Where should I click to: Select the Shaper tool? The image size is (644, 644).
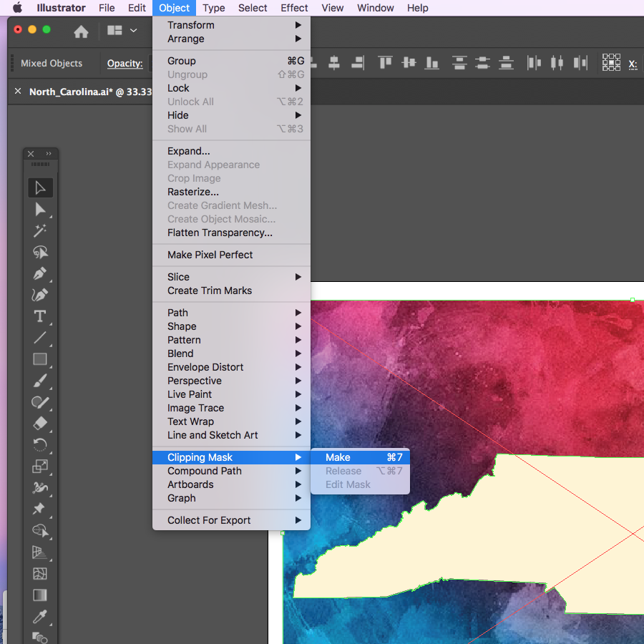click(x=40, y=402)
